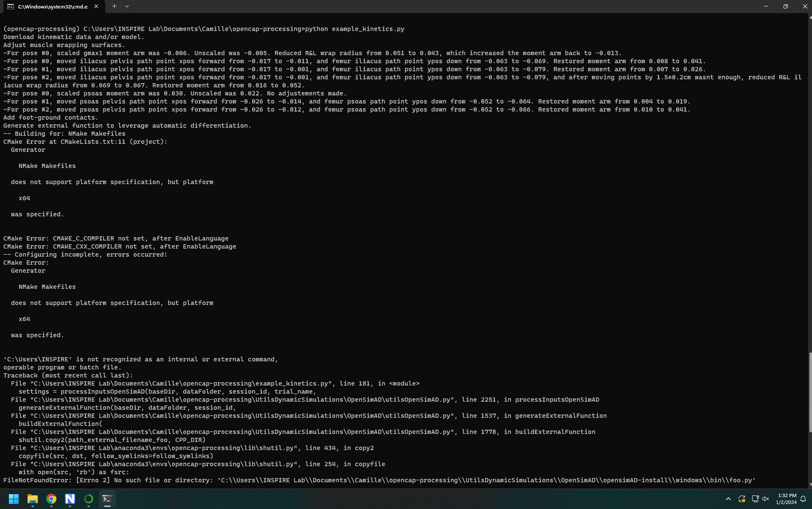Image resolution: width=812 pixels, height=509 pixels.
Task: Click the 'settings = processInputsOpenSimAD' line
Action: (x=167, y=392)
